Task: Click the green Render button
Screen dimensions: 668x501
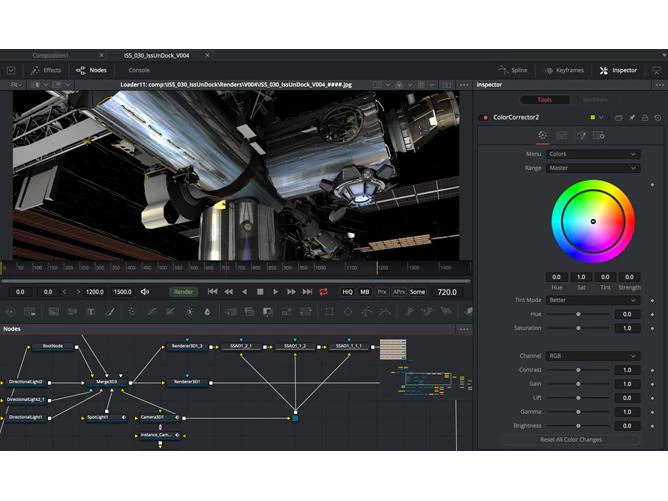Action: click(x=184, y=292)
